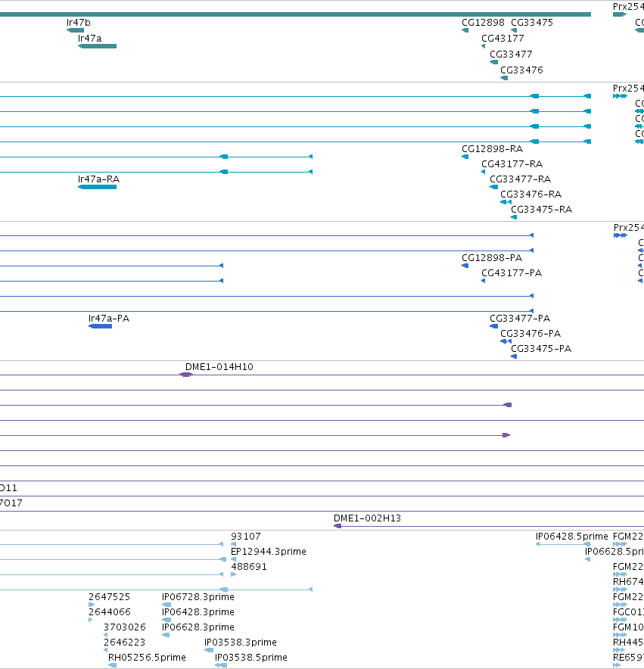The image size is (644, 669).
Task: Click the 'EP12944.3prime' EST label
Action: point(269,552)
